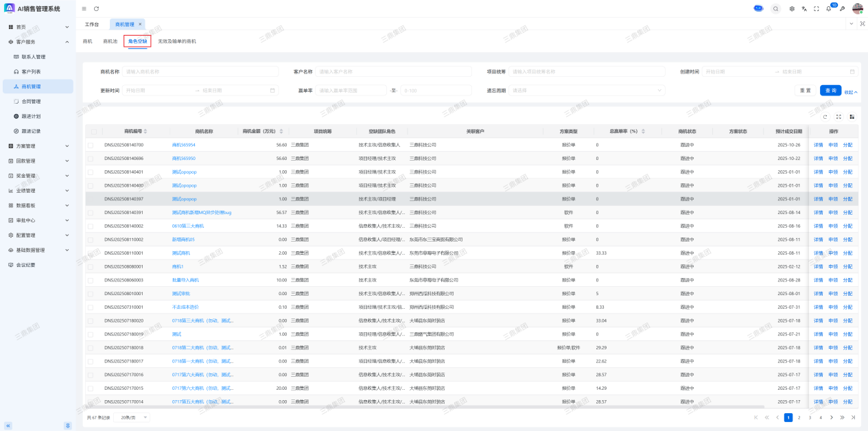Click the search magnifier icon in header
The image size is (868, 431).
pos(775,9)
